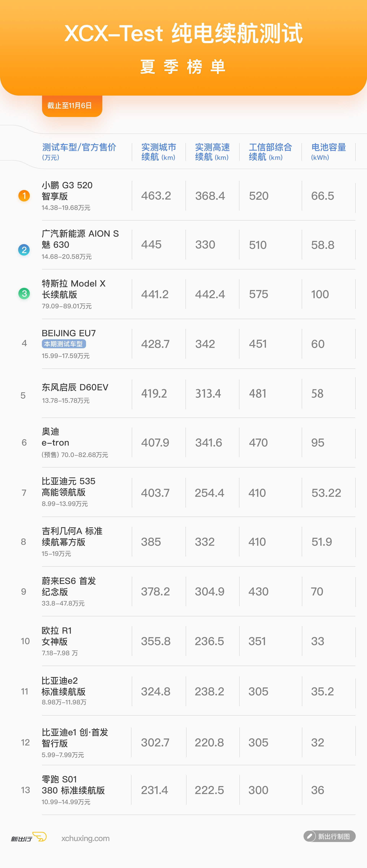Screen dimensions: 367x868
Task: Open the xchuxing.com link
Action: 85,838
